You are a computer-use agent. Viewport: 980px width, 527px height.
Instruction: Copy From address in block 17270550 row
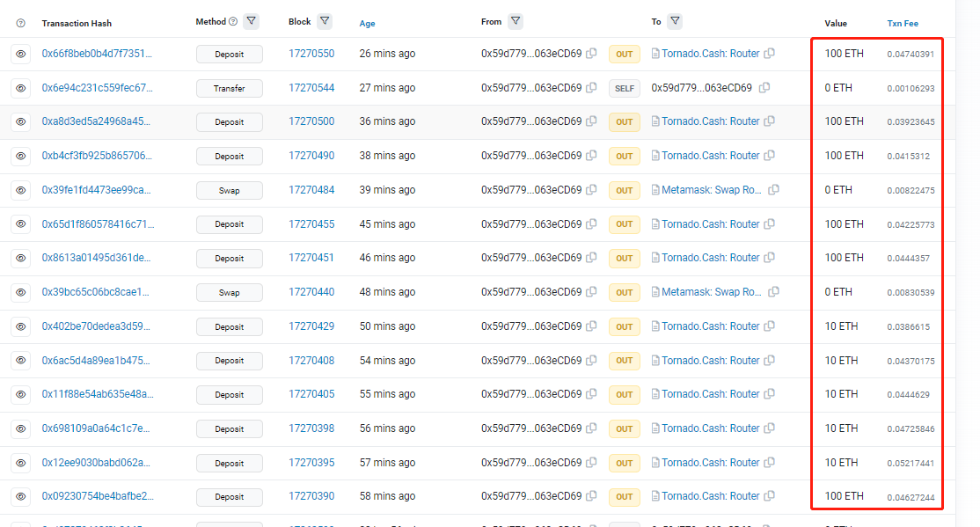tap(591, 54)
